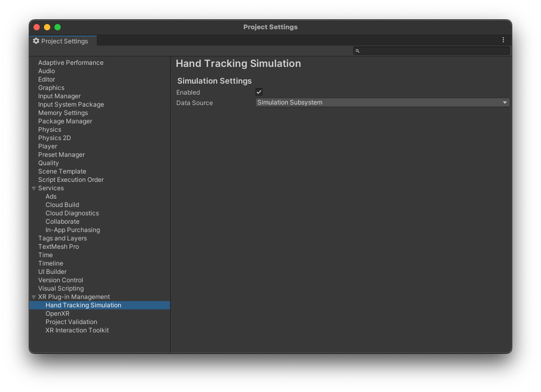Select Tags and Layers
This screenshot has height=392, width=541.
pos(62,238)
